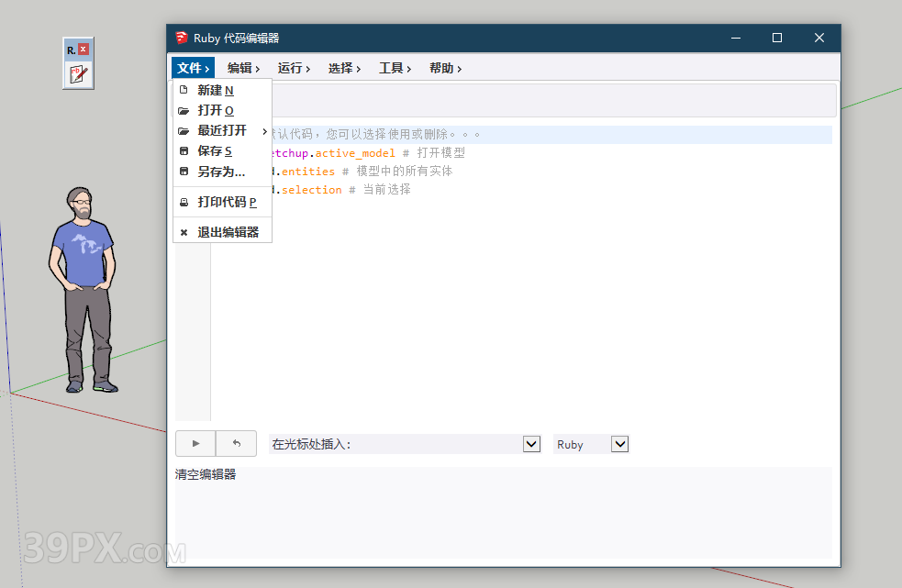
Task: Open the Ruby language dropdown arrow
Action: tap(619, 444)
